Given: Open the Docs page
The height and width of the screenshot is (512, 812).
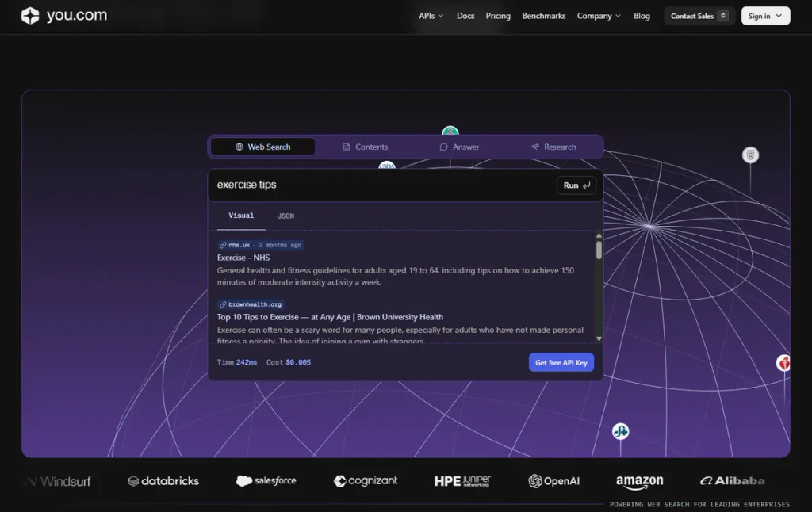Looking at the screenshot, I should pos(465,16).
